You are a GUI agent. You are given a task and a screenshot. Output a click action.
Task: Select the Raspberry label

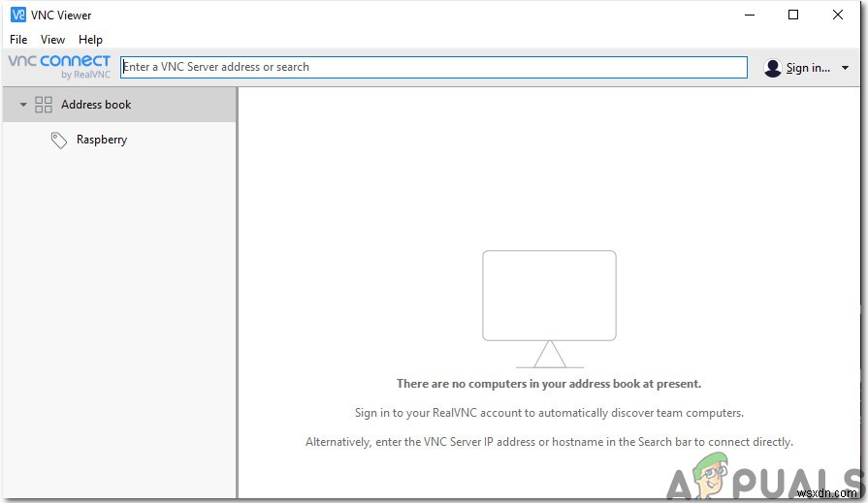[102, 140]
